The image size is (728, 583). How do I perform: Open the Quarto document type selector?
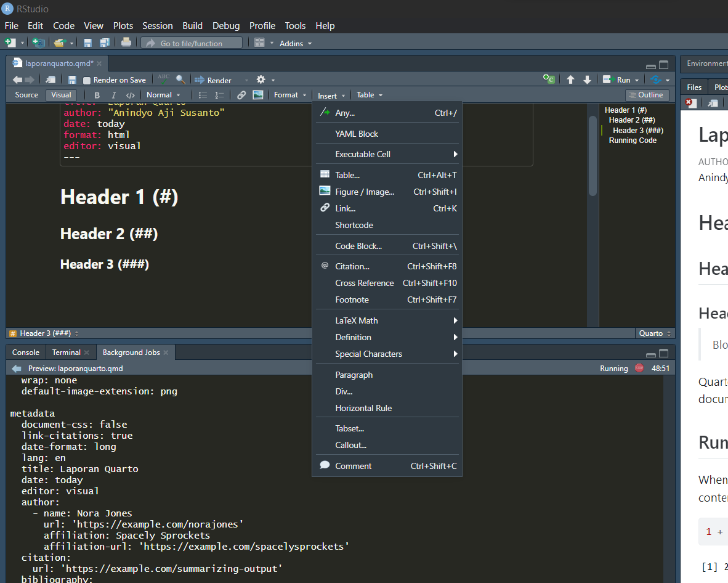[x=655, y=333]
